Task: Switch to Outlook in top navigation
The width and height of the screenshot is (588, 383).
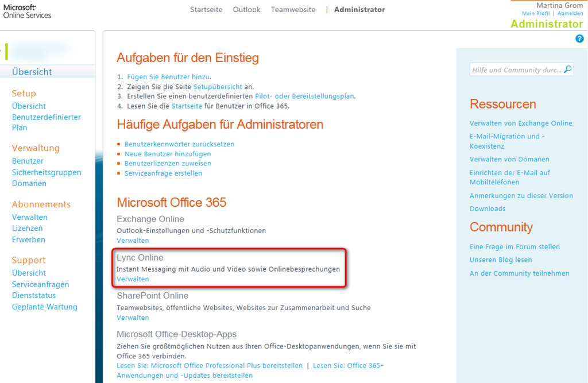Action: [x=246, y=10]
